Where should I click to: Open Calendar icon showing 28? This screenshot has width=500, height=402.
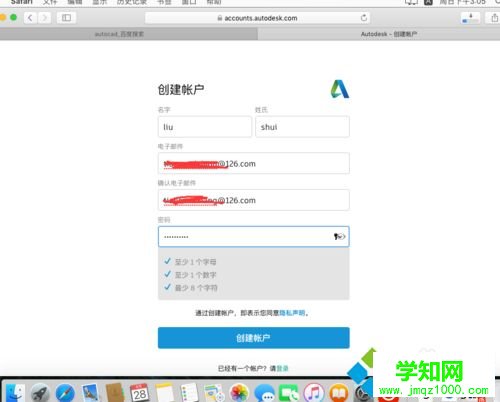pos(140,393)
